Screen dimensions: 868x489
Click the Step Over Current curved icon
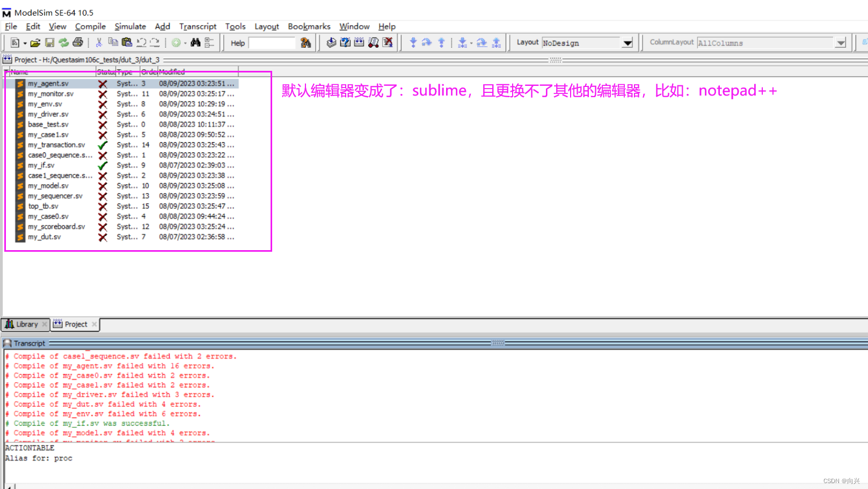pyautogui.click(x=482, y=42)
